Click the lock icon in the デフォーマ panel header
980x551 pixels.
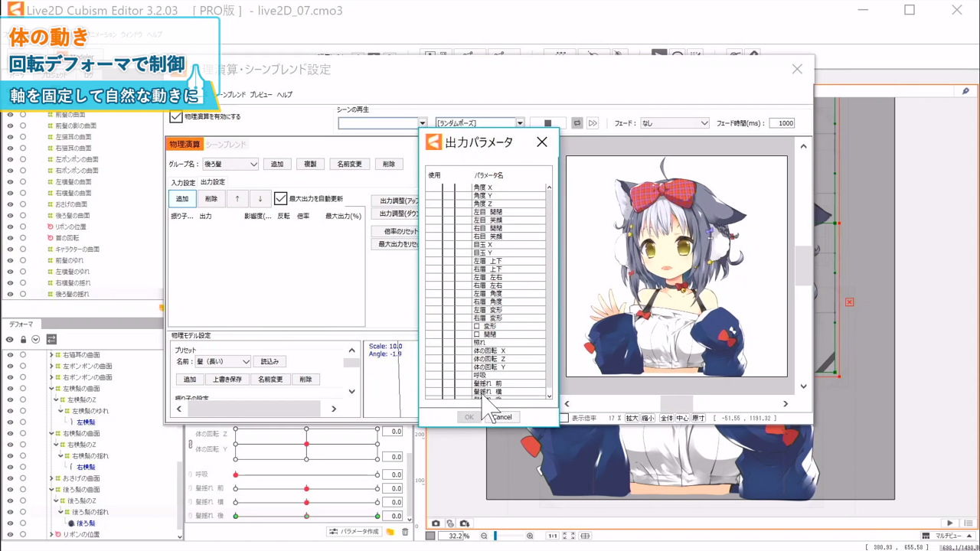click(x=23, y=340)
